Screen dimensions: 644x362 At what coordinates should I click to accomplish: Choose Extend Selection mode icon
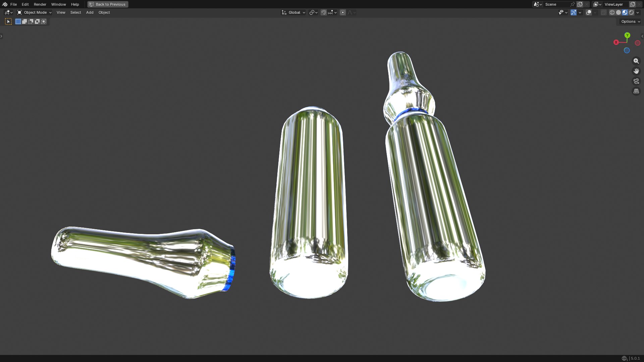24,21
